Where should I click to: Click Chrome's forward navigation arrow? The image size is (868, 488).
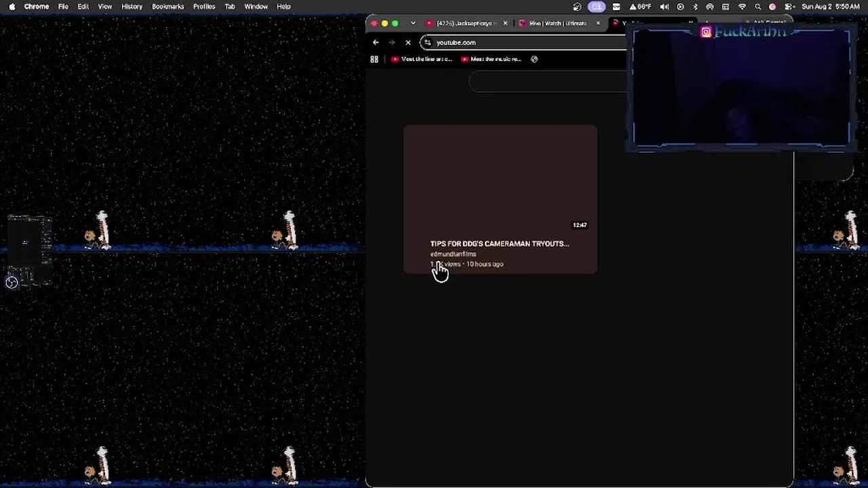[x=391, y=43]
